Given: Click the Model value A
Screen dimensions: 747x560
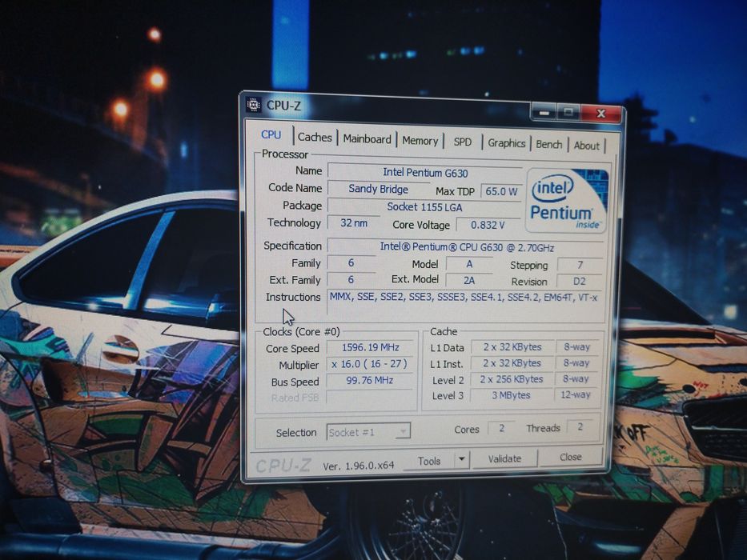Looking at the screenshot, I should [469, 264].
